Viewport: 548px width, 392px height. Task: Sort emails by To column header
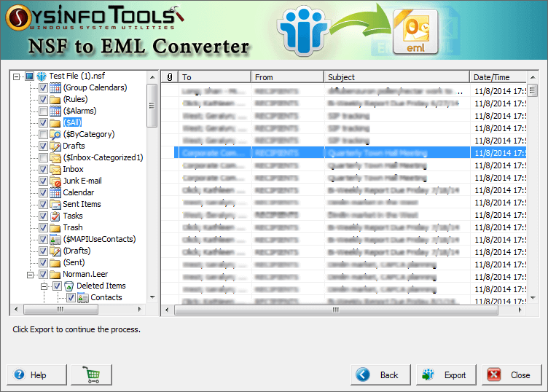[214, 77]
